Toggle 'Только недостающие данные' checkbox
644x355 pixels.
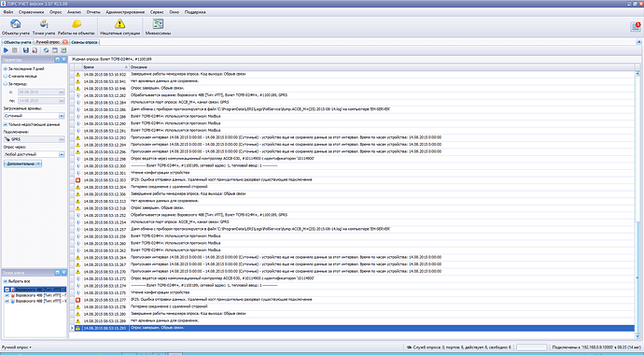click(x=6, y=124)
